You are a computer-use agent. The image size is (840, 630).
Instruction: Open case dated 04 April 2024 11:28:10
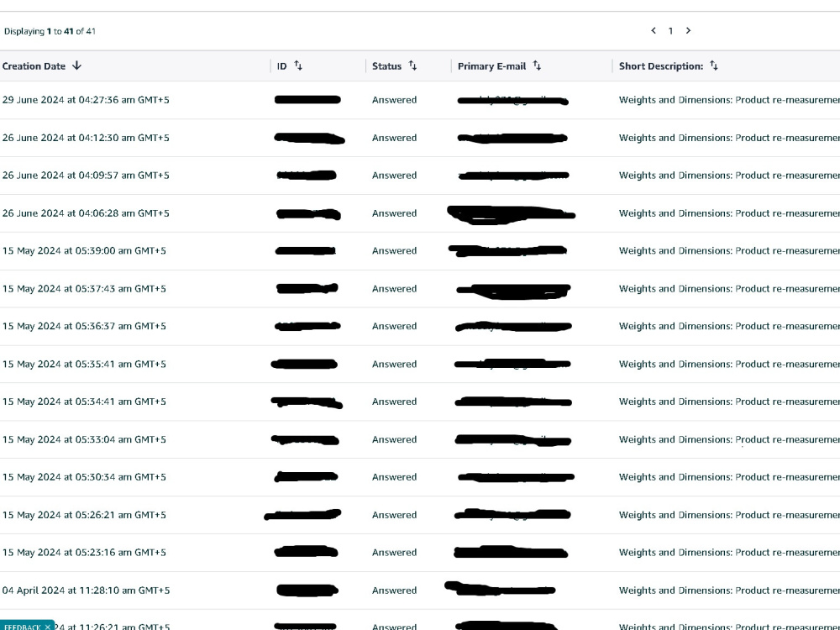(x=86, y=591)
